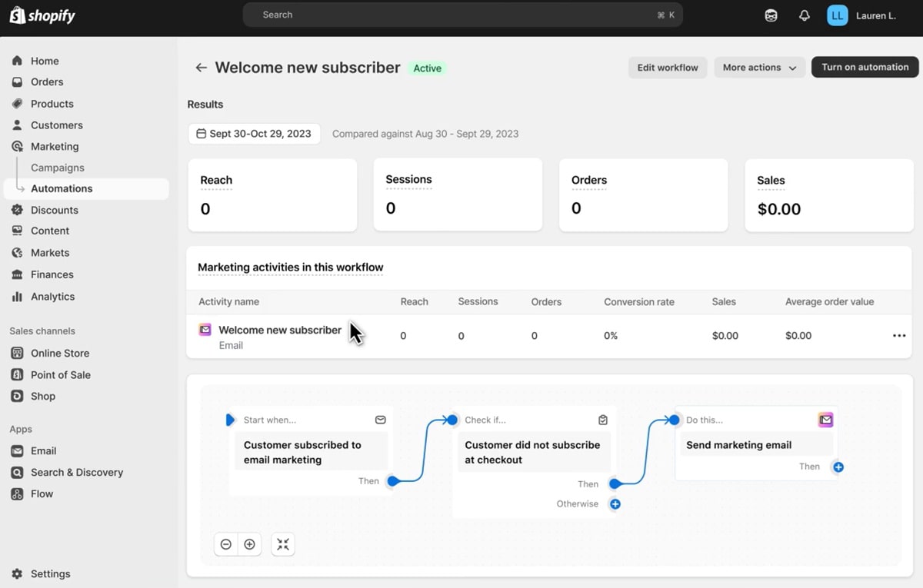The height and width of the screenshot is (588, 923).
Task: Open the Discounts section
Action: 55,210
